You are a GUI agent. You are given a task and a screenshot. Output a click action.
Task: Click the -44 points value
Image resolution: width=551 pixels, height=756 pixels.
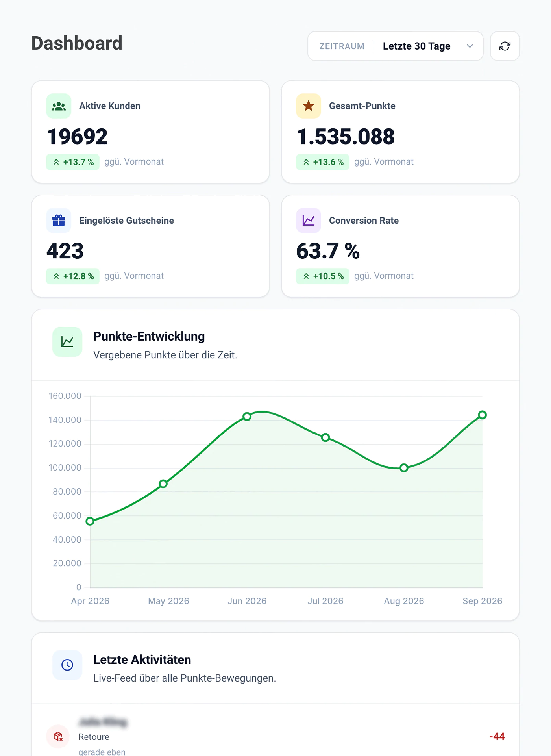point(497,736)
